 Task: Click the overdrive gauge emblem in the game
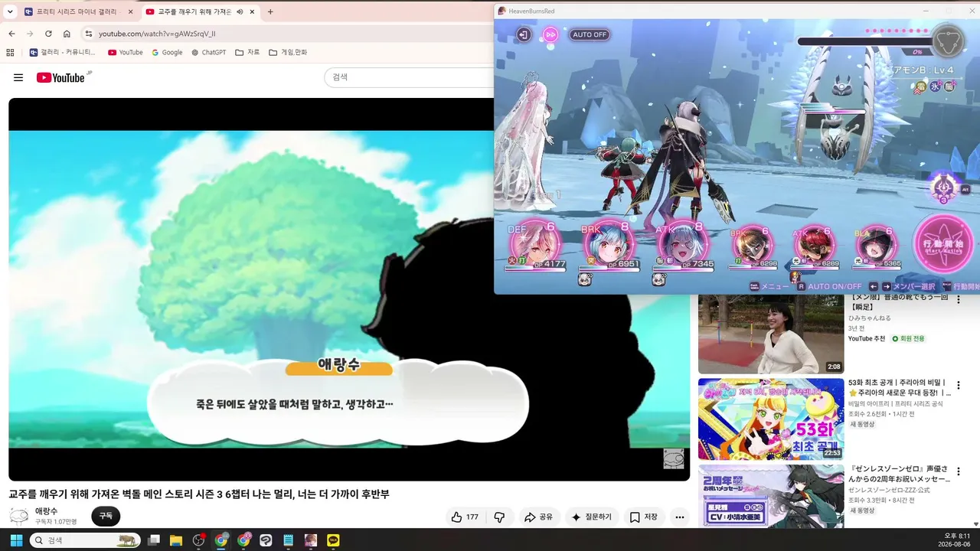(x=949, y=41)
